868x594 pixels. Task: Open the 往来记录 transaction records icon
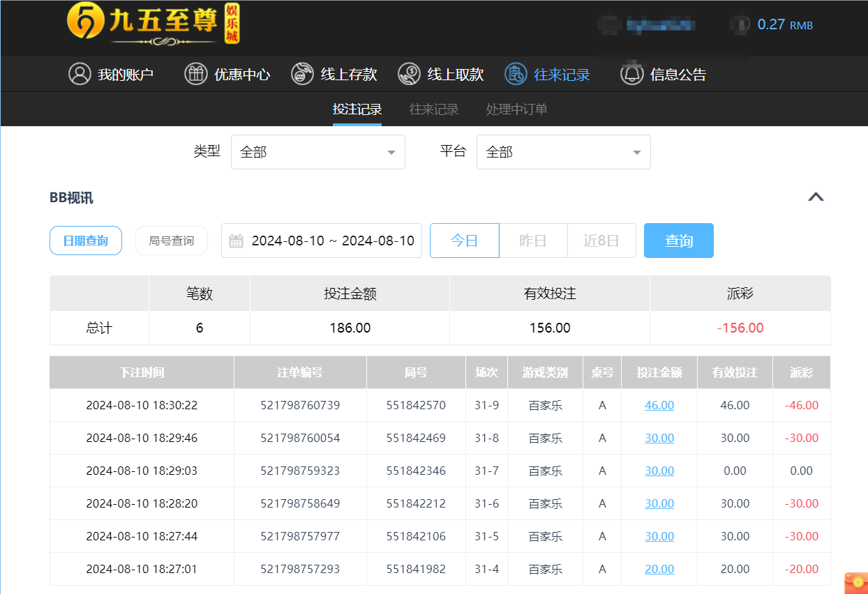pos(515,74)
